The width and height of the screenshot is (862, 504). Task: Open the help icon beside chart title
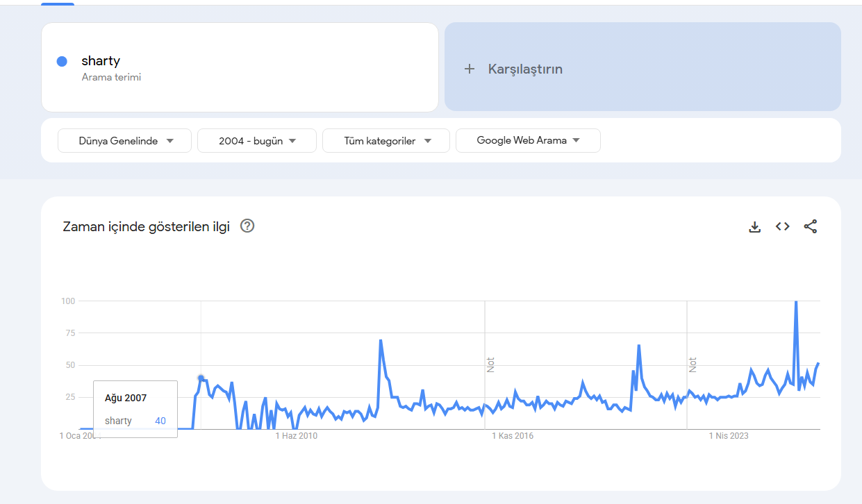(247, 226)
